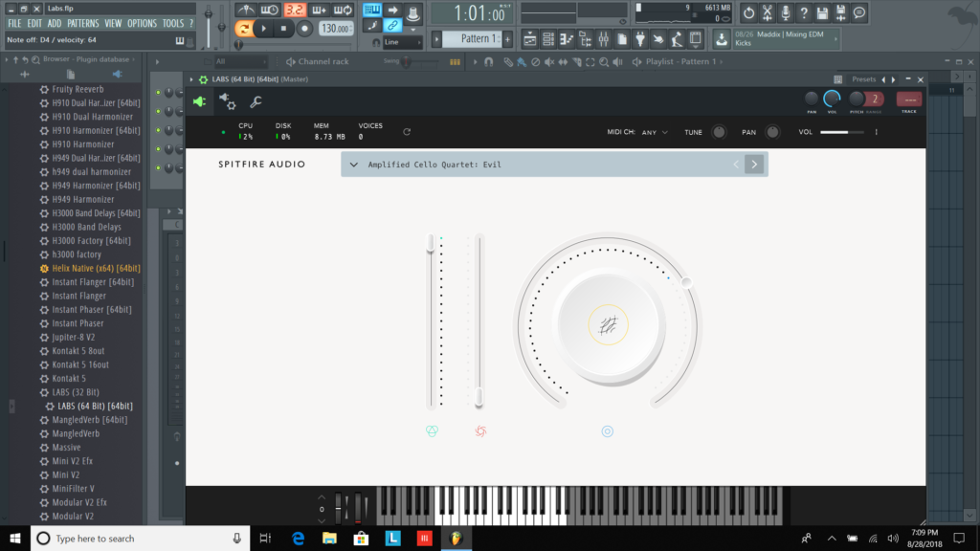
Task: Open the MIDI CH ANY dropdown
Action: pos(655,132)
